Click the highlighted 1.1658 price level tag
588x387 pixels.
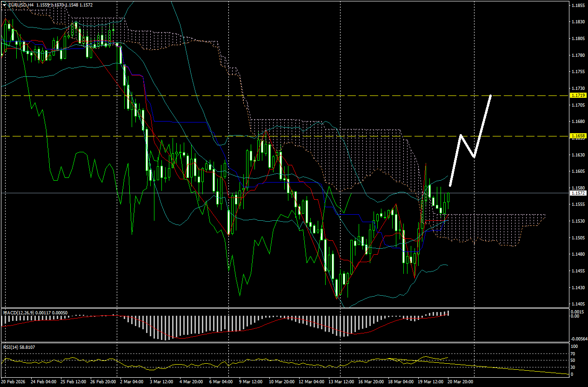coord(577,136)
